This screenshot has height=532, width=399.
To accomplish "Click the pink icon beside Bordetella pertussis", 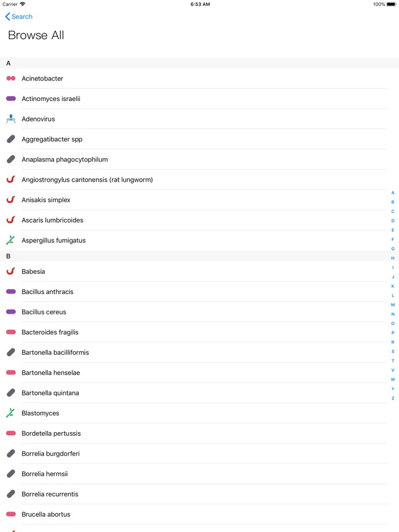I will (11, 433).
